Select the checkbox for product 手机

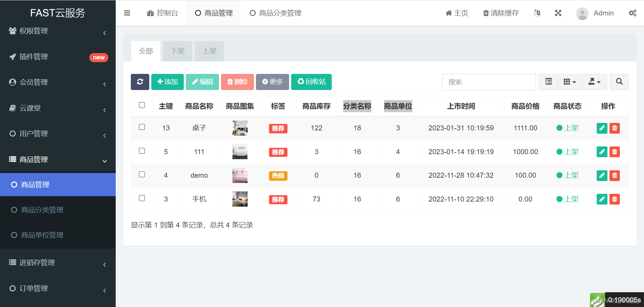[x=142, y=198]
